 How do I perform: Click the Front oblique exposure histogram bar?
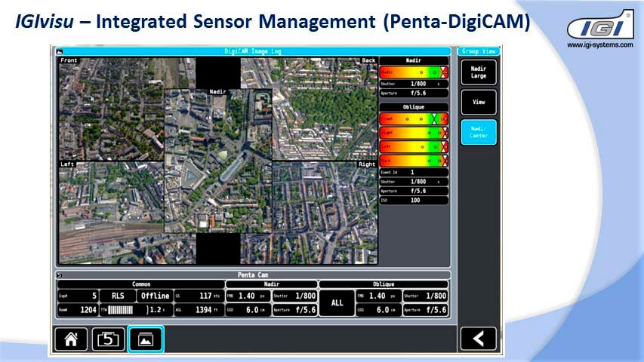point(414,119)
